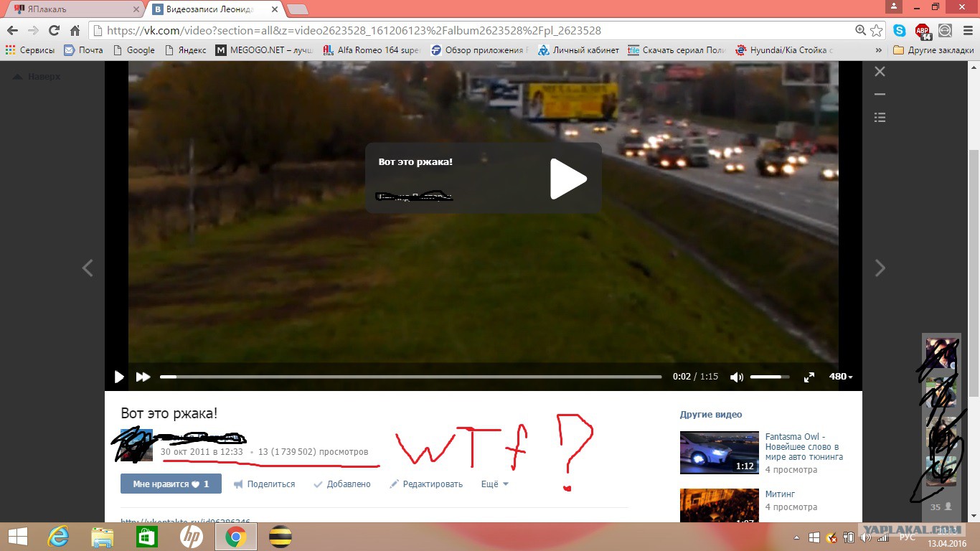Open the 480 quality dropdown
Viewport: 980px width, 551px height.
(841, 377)
